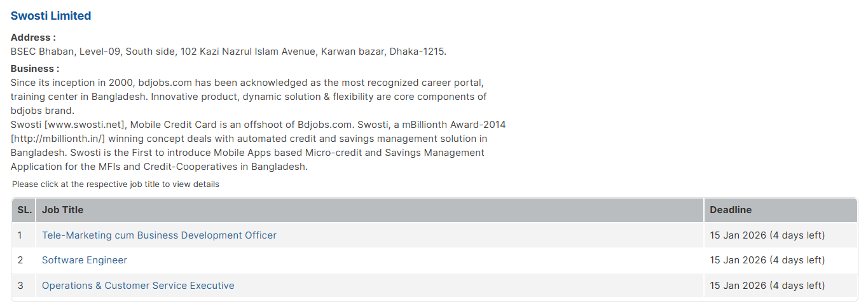Click the Software Engineer deadline cell

coord(767,260)
